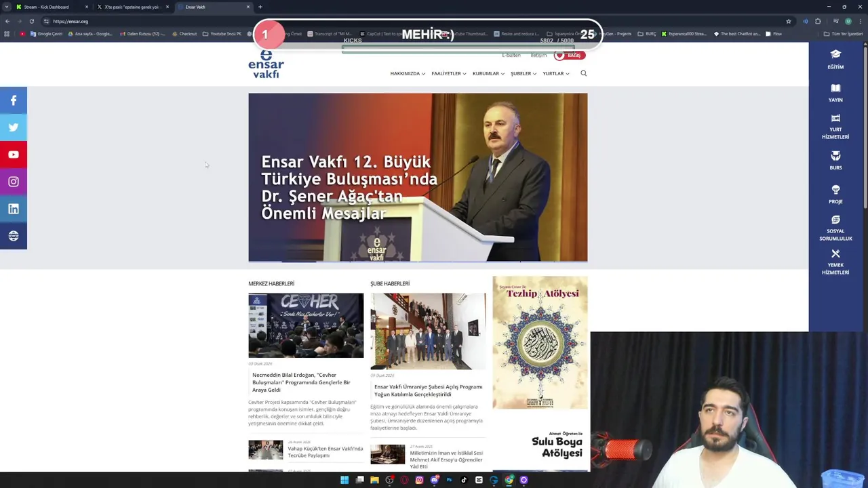The image size is (868, 488).
Task: Open the Necmeddin Bilal Erdoğan Cevher news headline
Action: 301,382
